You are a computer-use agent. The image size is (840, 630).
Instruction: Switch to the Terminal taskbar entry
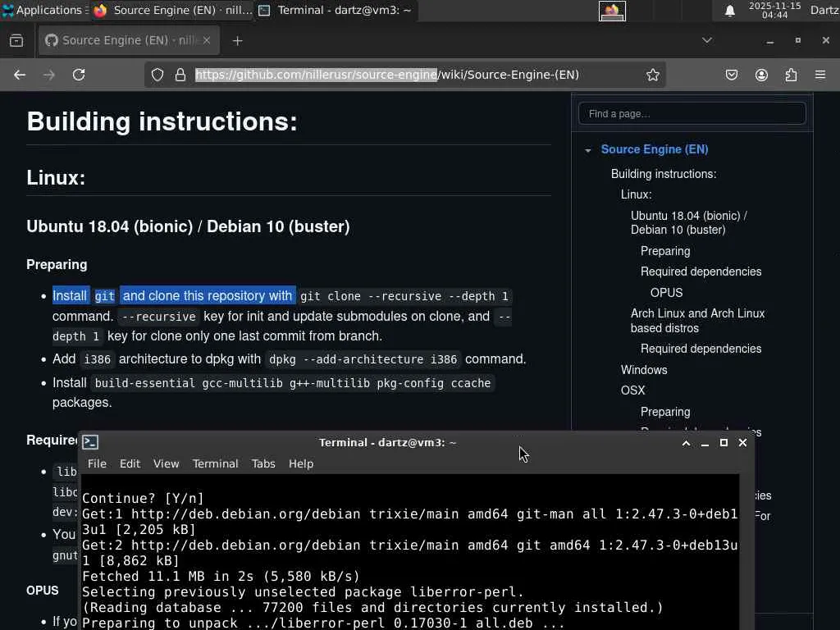pyautogui.click(x=336, y=10)
